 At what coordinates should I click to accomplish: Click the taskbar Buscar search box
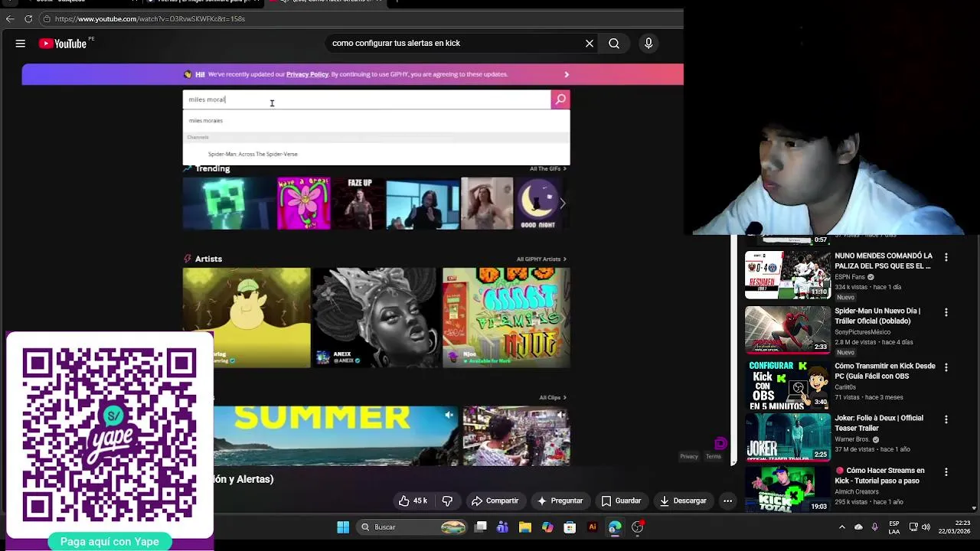[x=413, y=527]
